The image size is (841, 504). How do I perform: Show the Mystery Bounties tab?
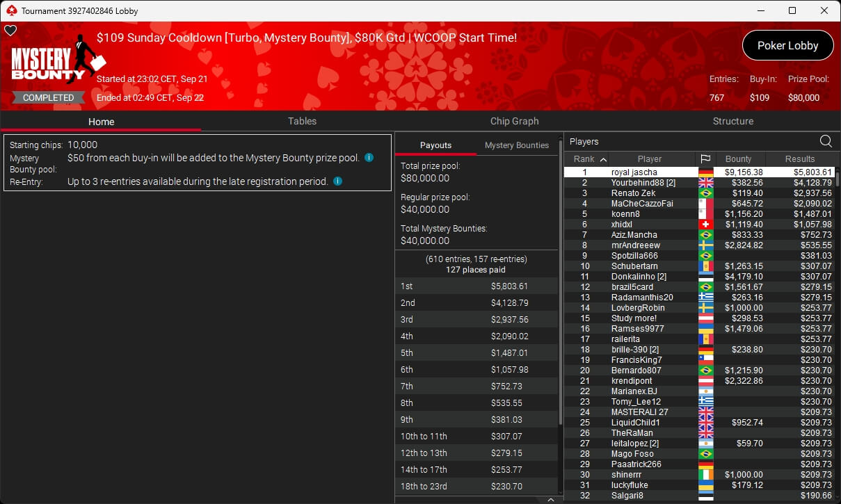click(516, 145)
